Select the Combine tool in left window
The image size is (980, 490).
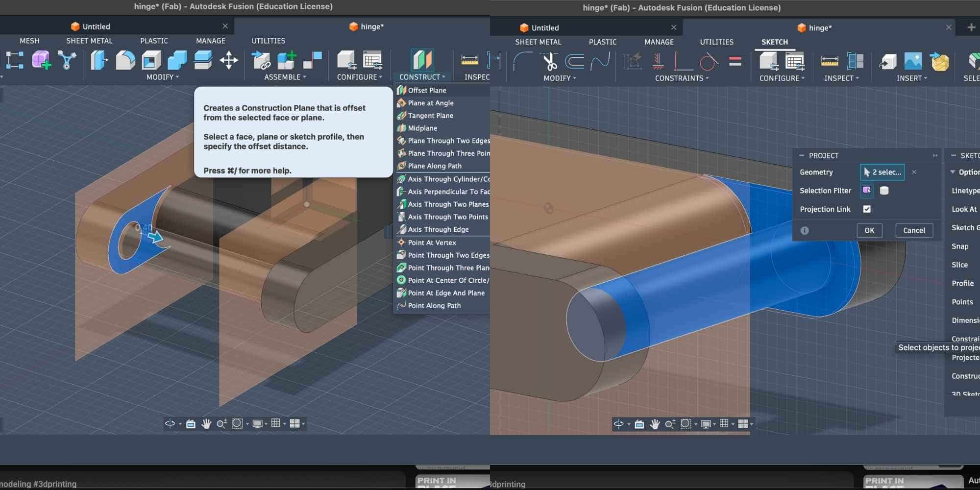tap(177, 60)
